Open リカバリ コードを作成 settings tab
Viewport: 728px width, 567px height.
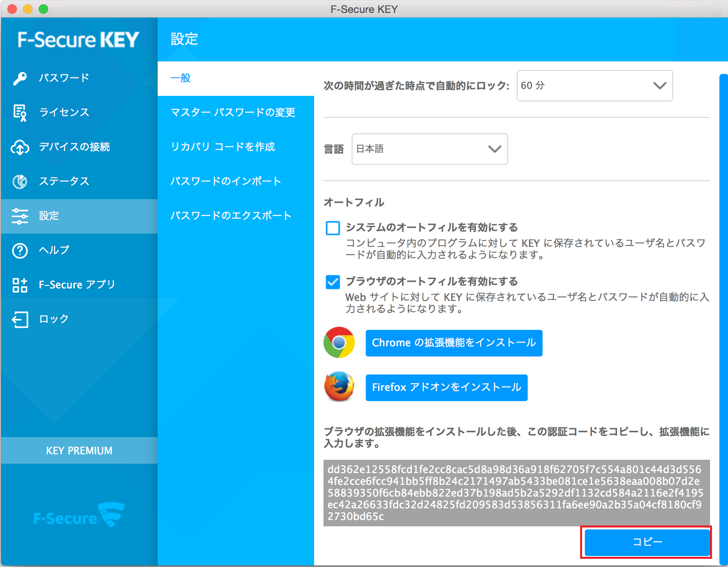pyautogui.click(x=236, y=147)
